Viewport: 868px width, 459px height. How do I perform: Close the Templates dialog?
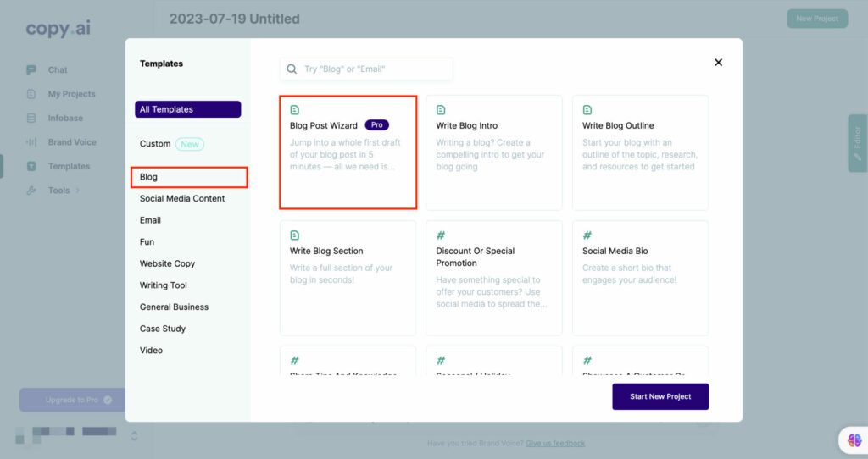(718, 63)
